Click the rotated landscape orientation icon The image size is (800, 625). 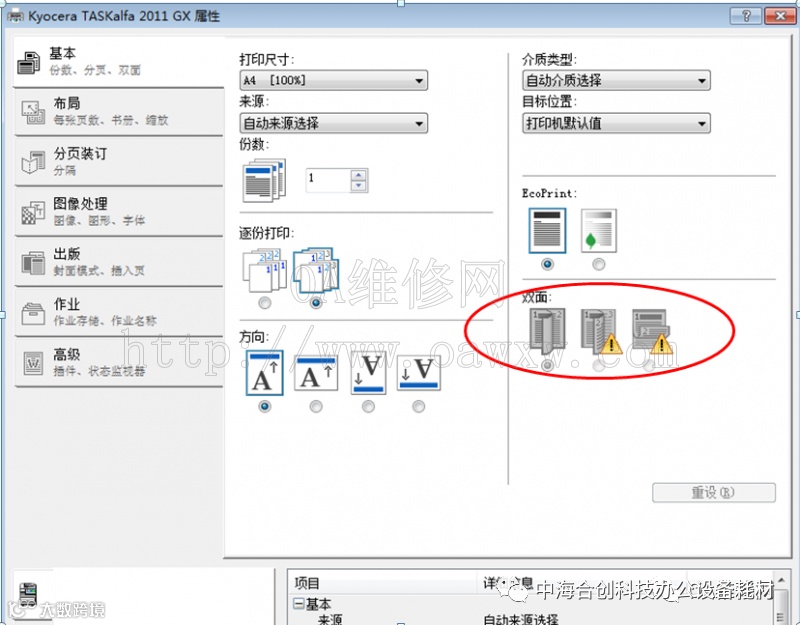[418, 373]
